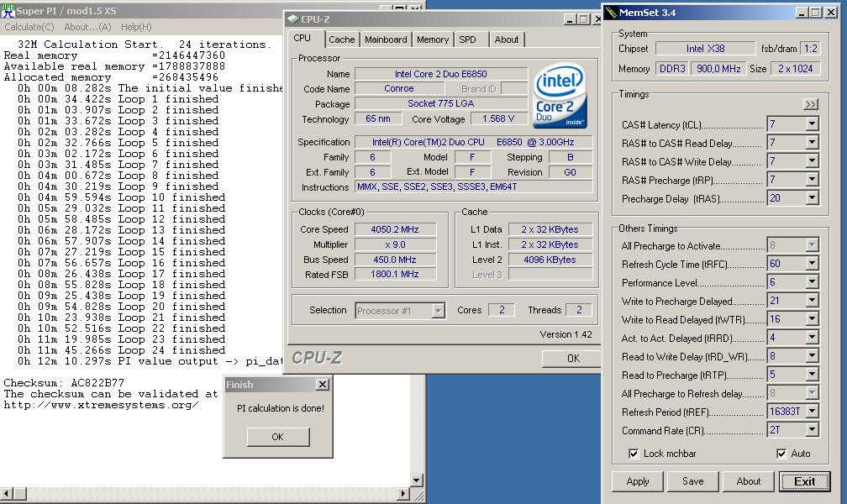Switch to the Cache tab in CPU-Z
Viewport: 847px width, 504px height.
click(342, 39)
